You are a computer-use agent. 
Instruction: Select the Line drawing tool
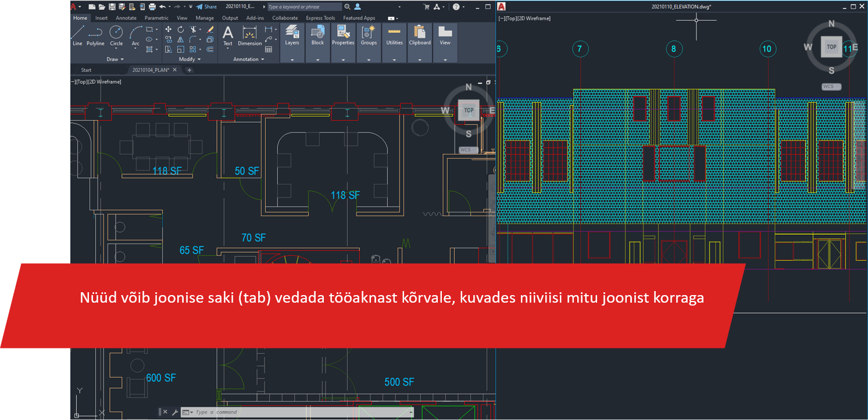click(x=77, y=34)
